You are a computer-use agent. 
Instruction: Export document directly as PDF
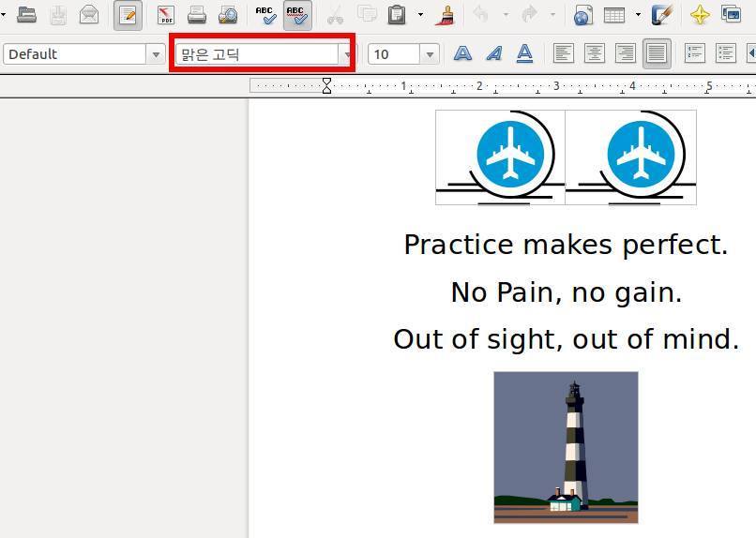(x=166, y=15)
